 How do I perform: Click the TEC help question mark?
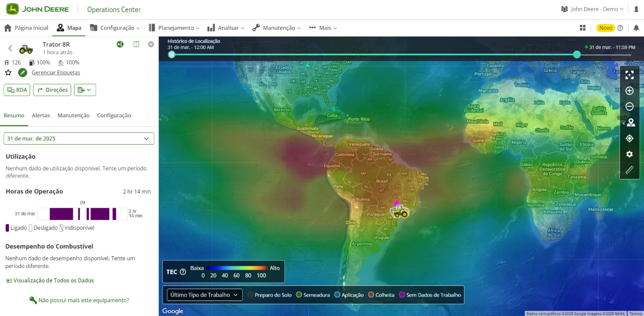[x=183, y=272]
